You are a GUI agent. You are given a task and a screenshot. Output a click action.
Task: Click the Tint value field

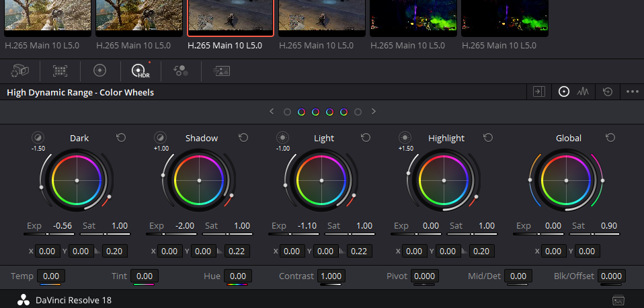145,276
